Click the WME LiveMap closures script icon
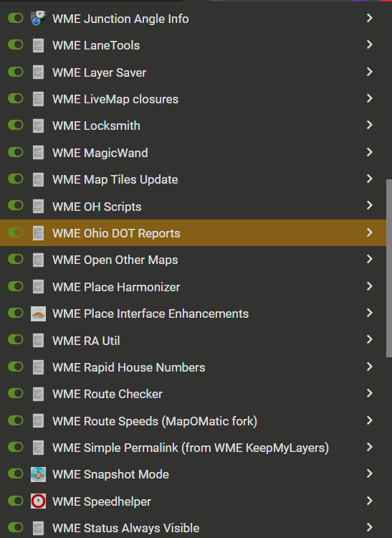 (38, 99)
